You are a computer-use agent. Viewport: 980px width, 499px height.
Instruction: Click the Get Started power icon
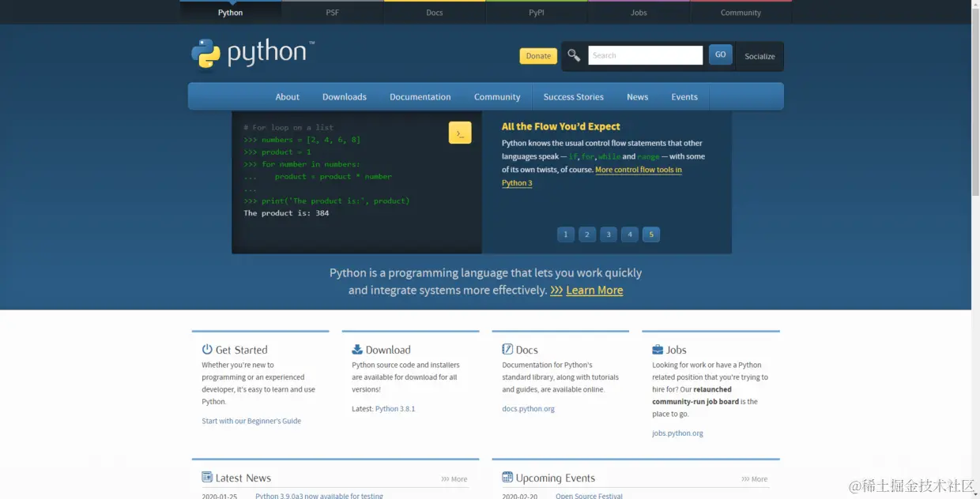207,349
